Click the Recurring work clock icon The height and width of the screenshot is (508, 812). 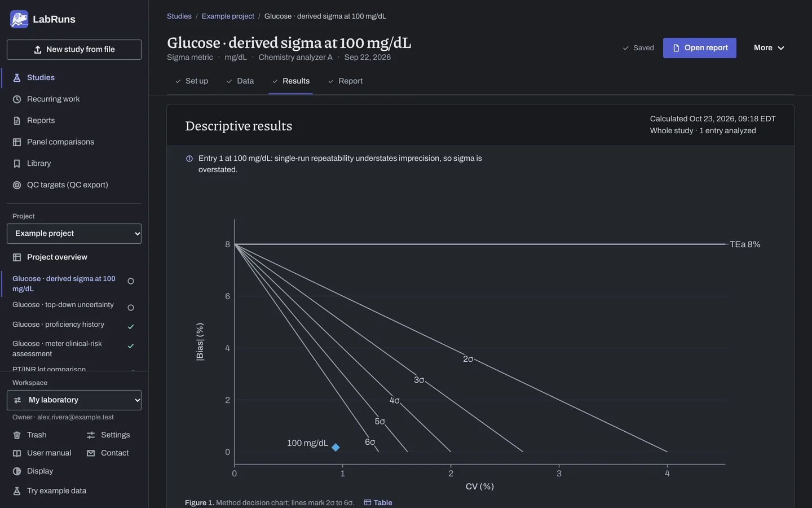click(x=17, y=99)
